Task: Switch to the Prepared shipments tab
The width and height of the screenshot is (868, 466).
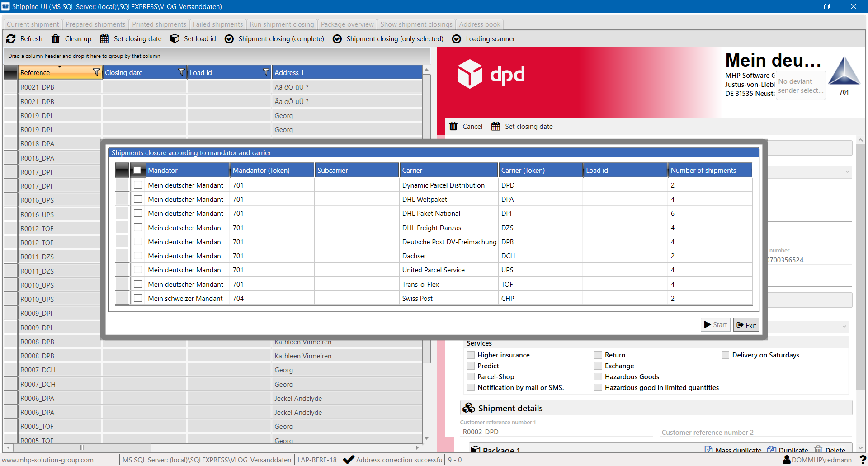Action: 95,24
